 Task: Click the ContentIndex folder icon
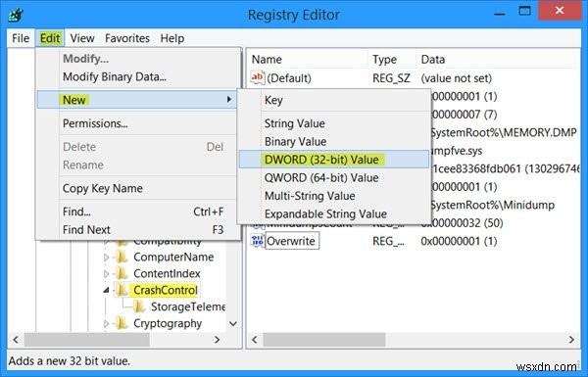point(122,273)
